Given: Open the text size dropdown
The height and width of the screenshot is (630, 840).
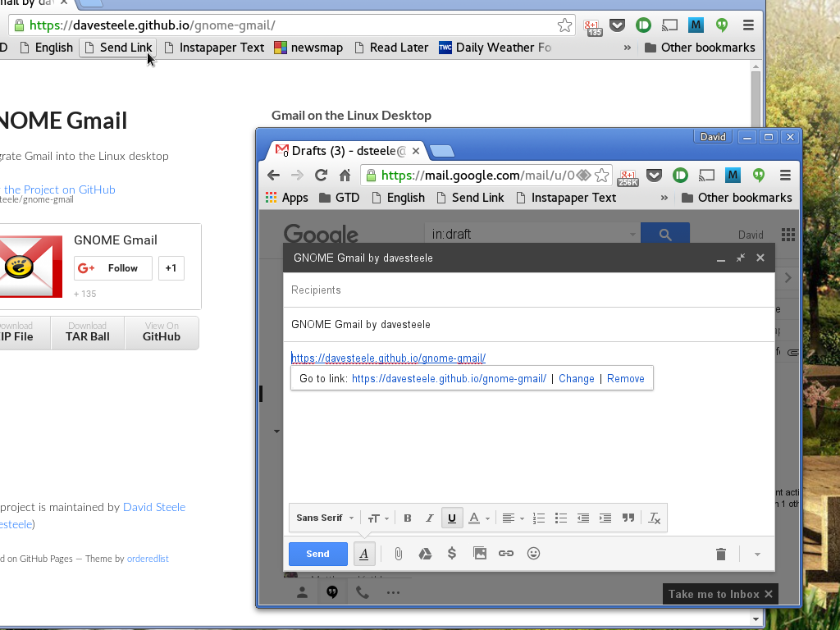Looking at the screenshot, I should pyautogui.click(x=378, y=518).
